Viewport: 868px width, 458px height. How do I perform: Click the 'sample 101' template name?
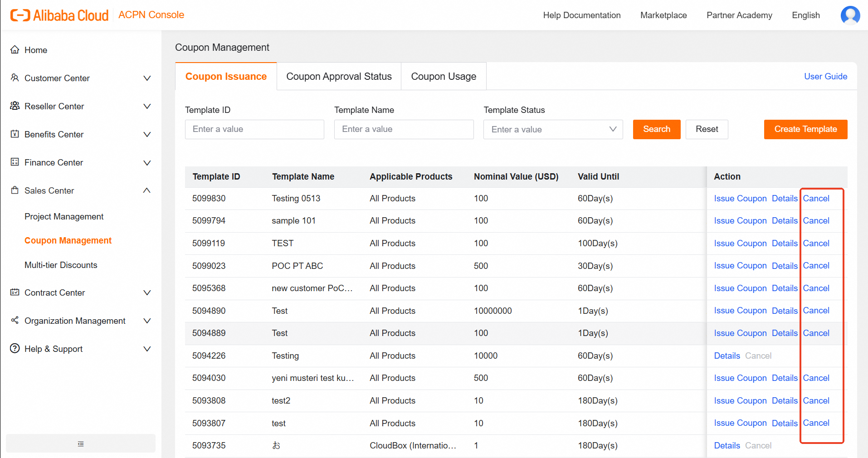click(293, 220)
